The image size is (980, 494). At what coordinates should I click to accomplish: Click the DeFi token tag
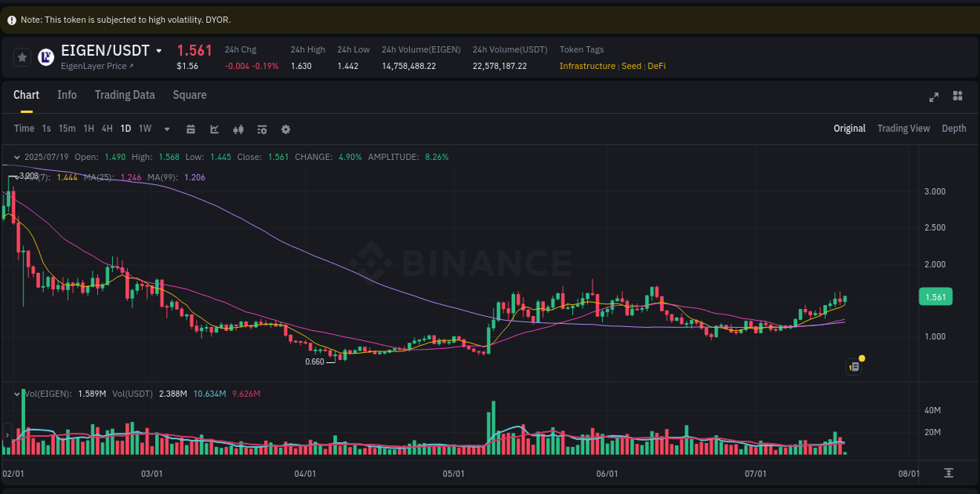[x=656, y=66]
